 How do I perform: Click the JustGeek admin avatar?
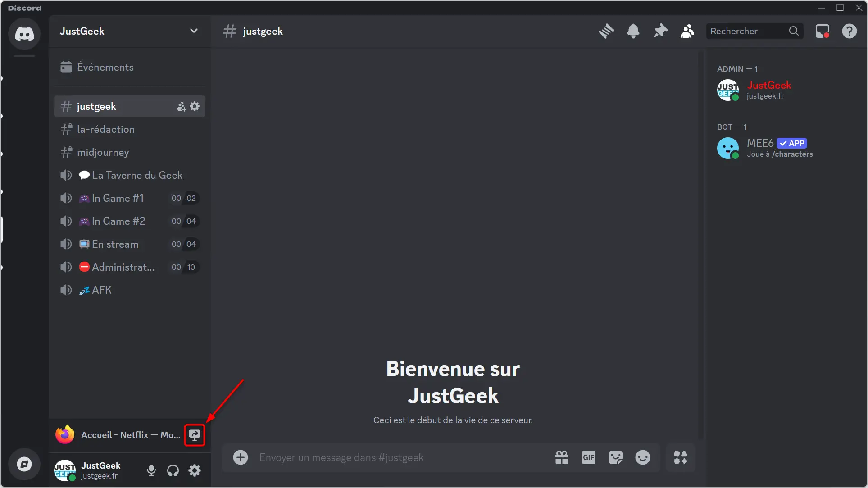728,90
